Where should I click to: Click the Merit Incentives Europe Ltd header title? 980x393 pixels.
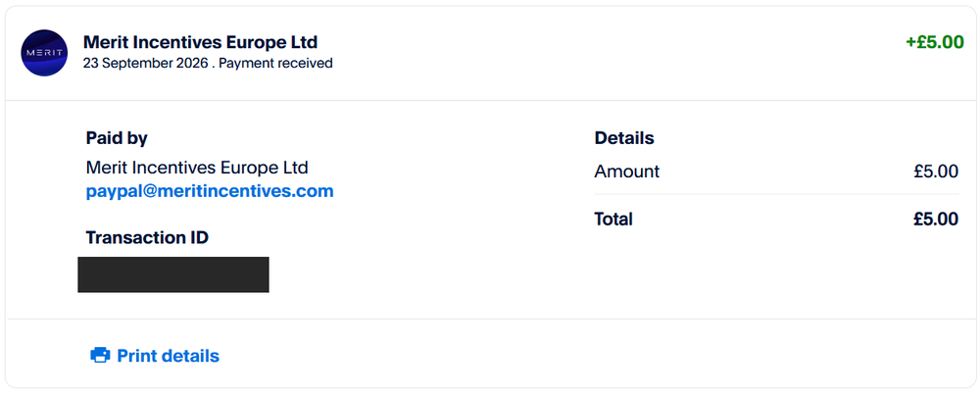[x=200, y=42]
